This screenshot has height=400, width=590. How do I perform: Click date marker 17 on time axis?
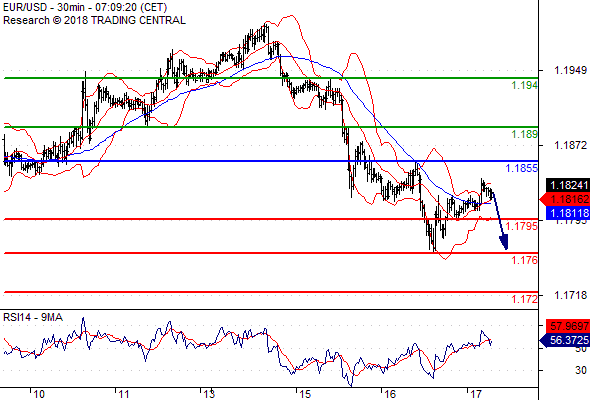[x=476, y=394]
